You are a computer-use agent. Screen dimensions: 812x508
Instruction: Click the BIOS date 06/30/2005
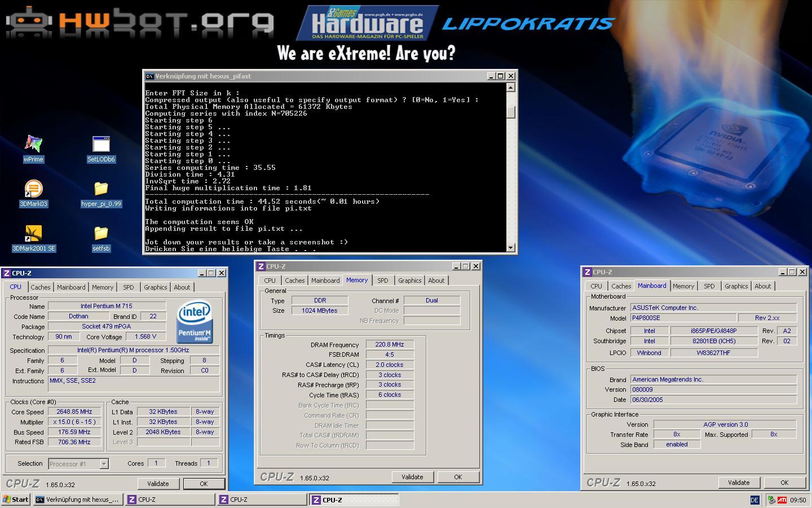tap(713, 400)
